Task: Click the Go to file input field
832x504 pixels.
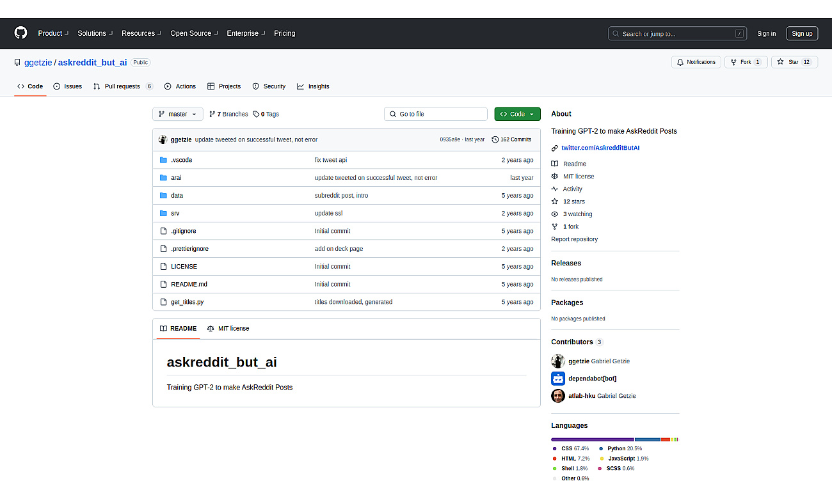Action: tap(436, 114)
